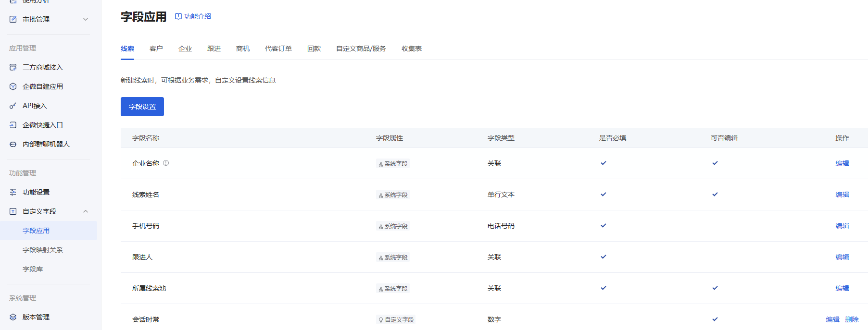The image size is (868, 330).
Task: Click the 电话号码 type cell
Action: (x=501, y=226)
